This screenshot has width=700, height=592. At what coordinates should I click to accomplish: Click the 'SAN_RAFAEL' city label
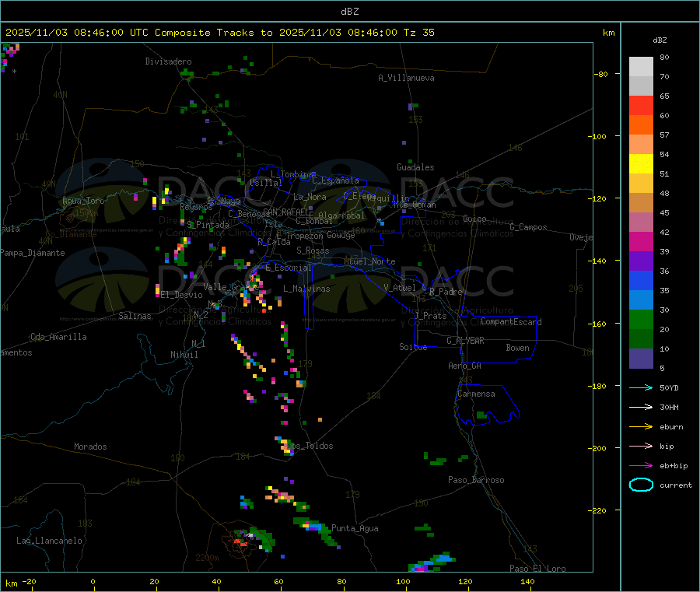(286, 212)
